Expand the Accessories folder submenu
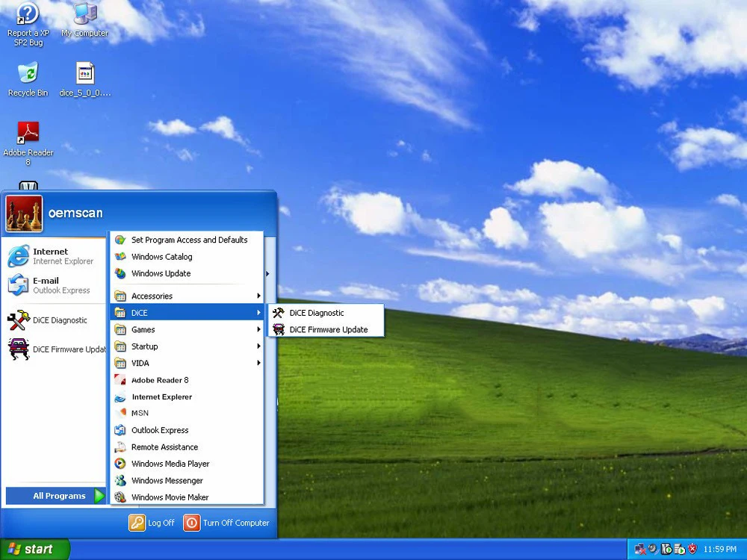 tap(187, 296)
